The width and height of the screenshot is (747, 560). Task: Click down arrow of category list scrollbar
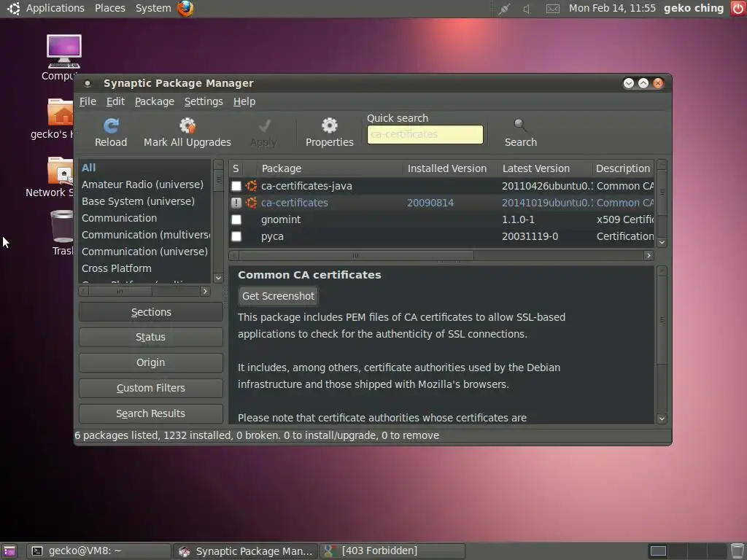tap(218, 278)
